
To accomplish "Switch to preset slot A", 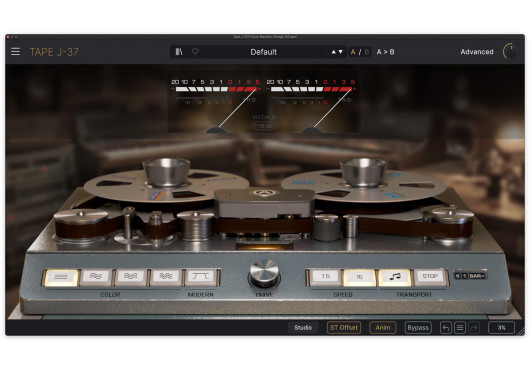I will pyautogui.click(x=353, y=52).
